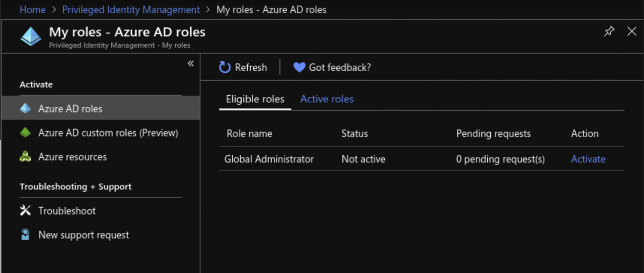Screen dimensions: 644x273
Task: Open Privileged Identity Management breadcrumb
Action: (x=131, y=9)
